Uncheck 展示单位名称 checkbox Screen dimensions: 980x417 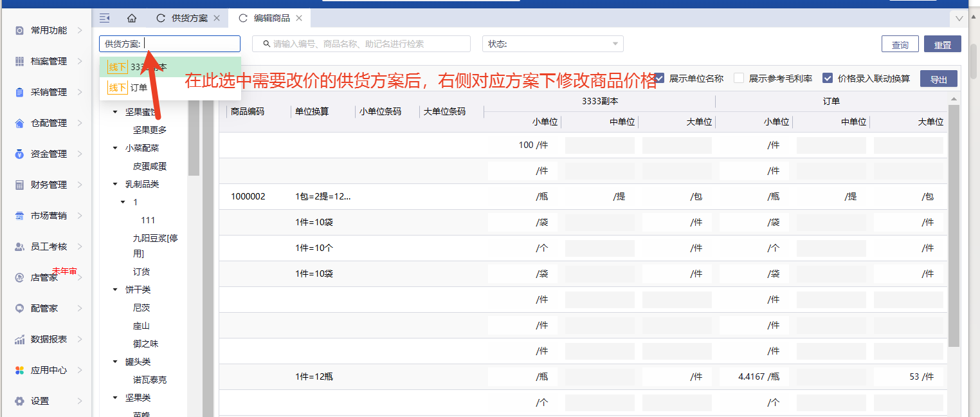click(659, 78)
